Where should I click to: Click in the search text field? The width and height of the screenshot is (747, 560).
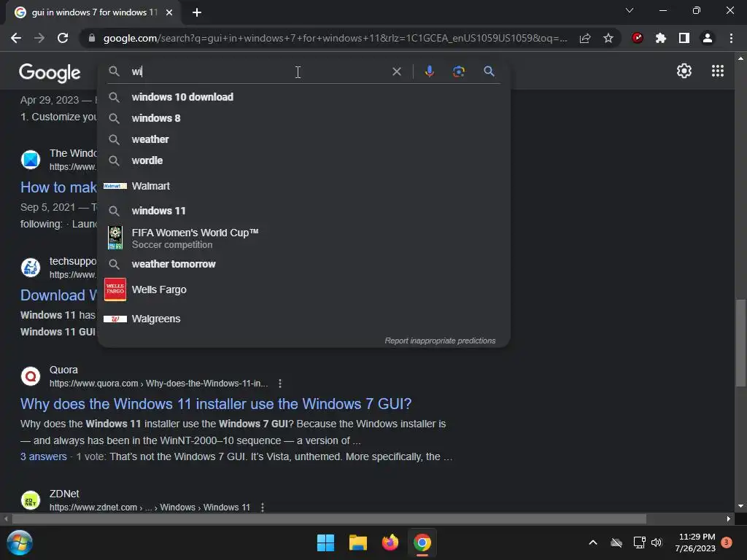pos(258,71)
